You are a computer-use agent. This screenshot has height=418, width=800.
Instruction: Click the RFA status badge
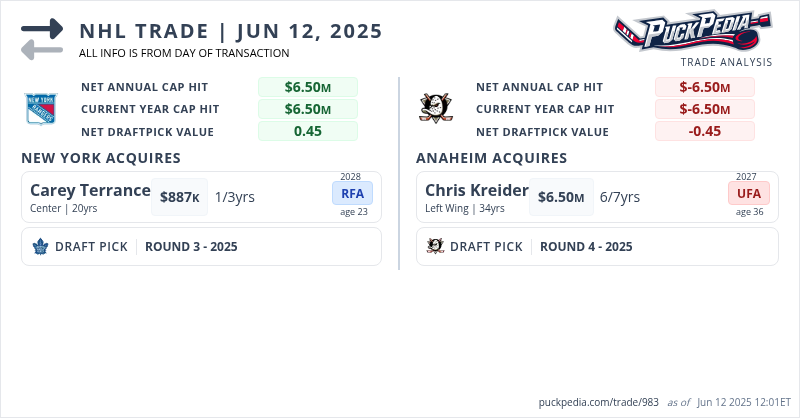click(x=352, y=193)
